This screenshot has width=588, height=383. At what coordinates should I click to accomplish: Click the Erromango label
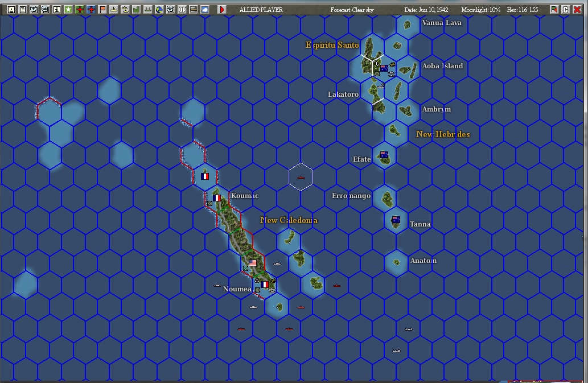click(351, 196)
